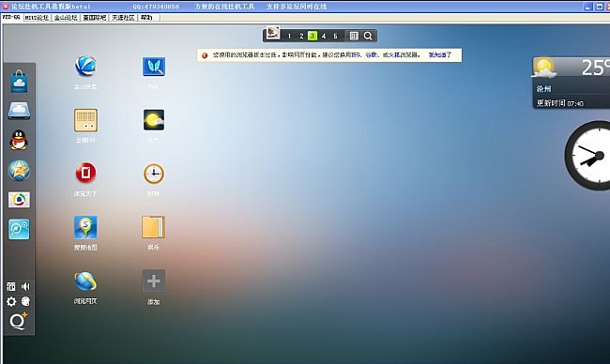This screenshot has height=364, width=610.
Task: Open the fourth forum tab
Action: (x=95, y=18)
